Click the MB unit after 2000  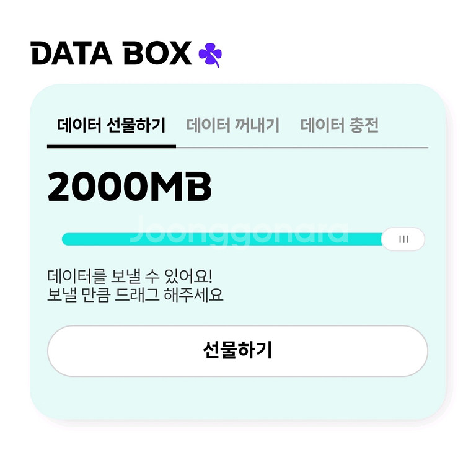pos(182,187)
